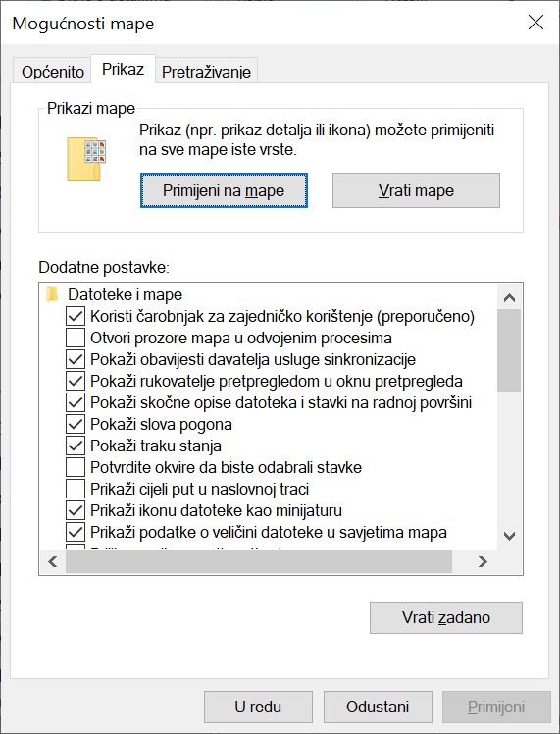Click the horizontal scroll right arrow
This screenshot has height=734, width=560.
coord(483,561)
